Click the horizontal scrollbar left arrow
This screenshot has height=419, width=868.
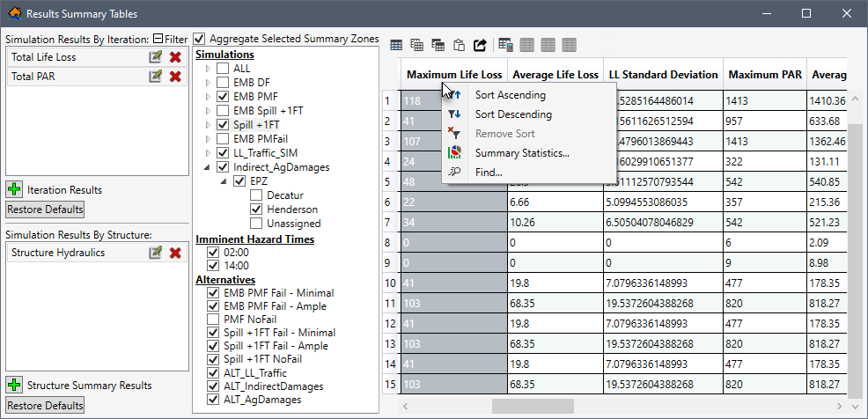pyautogui.click(x=405, y=407)
